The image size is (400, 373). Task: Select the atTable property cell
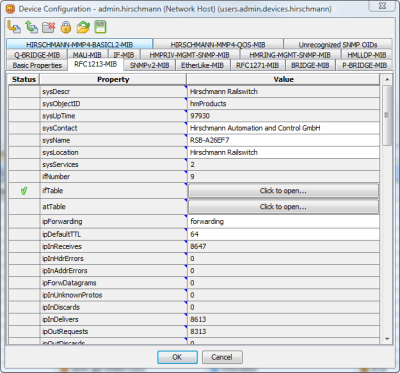[x=113, y=207]
